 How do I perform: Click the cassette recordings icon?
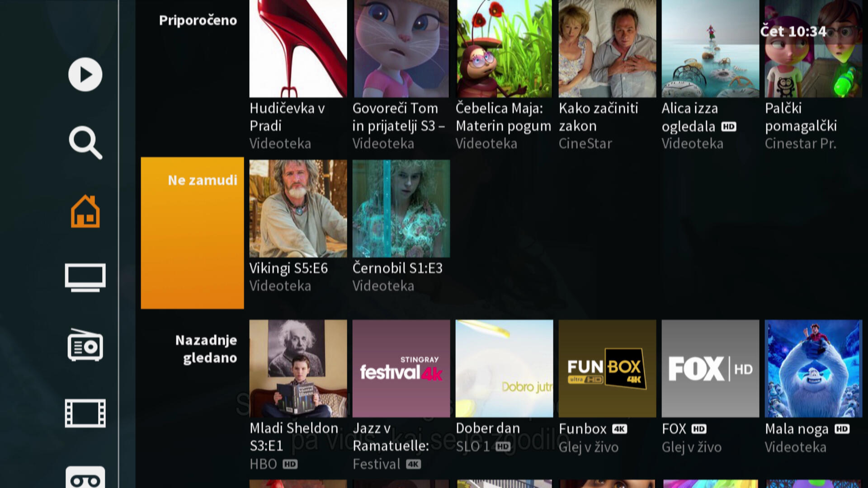click(85, 478)
